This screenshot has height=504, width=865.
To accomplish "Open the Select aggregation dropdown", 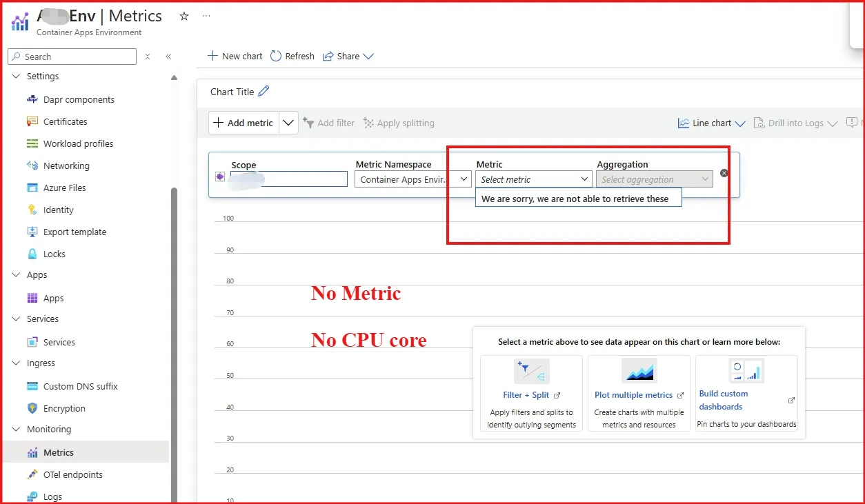I will coord(654,179).
